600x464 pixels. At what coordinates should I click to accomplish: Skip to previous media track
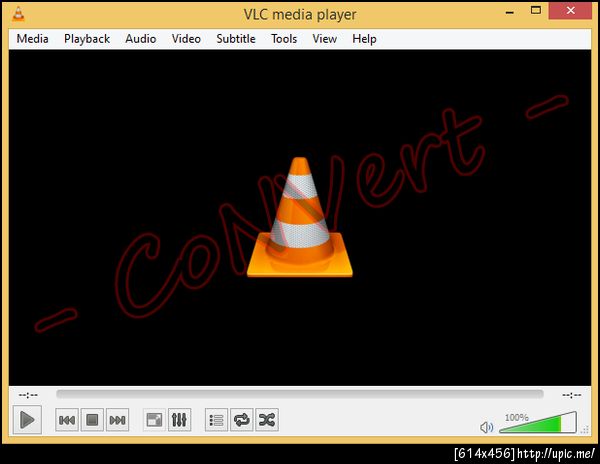(67, 420)
